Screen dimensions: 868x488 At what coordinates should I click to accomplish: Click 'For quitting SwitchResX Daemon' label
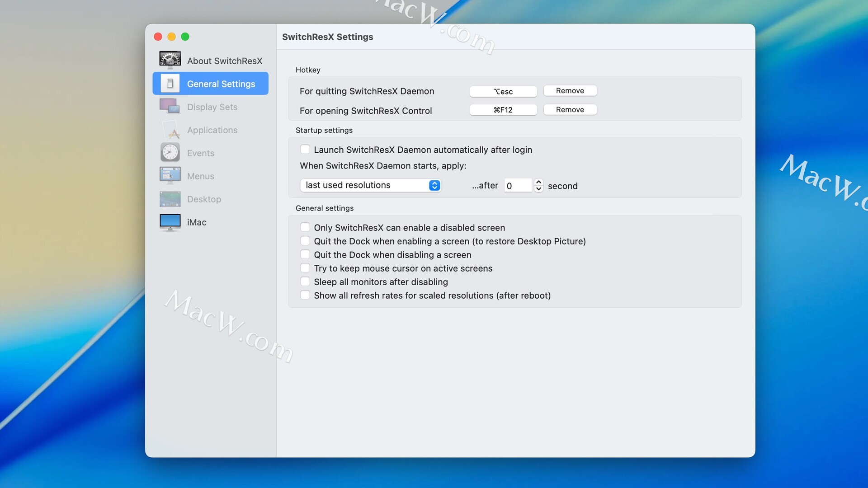(x=367, y=91)
